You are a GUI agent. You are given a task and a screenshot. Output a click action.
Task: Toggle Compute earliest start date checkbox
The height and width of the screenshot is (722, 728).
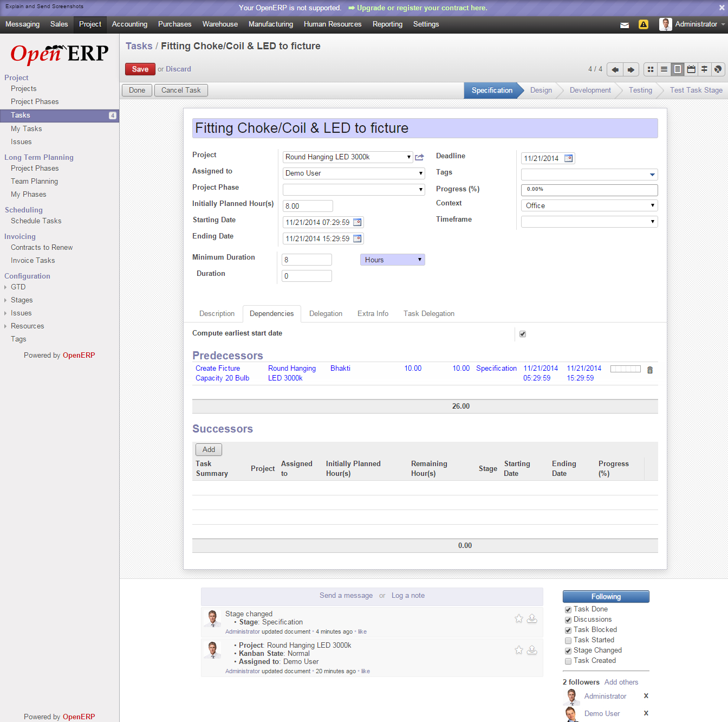(523, 334)
